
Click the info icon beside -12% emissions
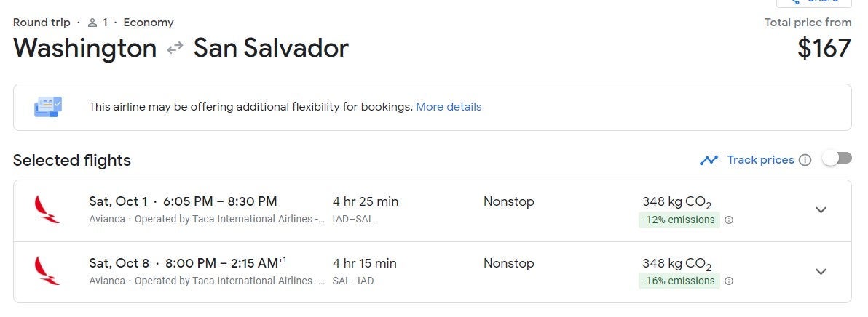[x=729, y=220]
